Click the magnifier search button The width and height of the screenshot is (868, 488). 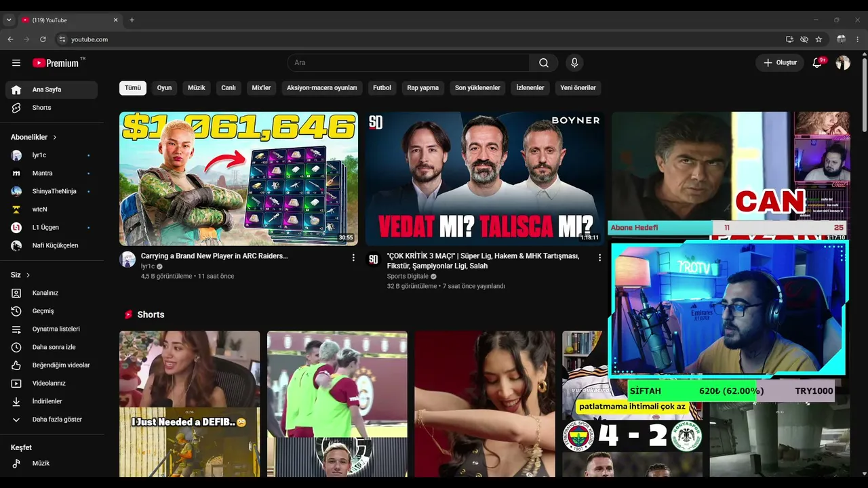coord(544,63)
